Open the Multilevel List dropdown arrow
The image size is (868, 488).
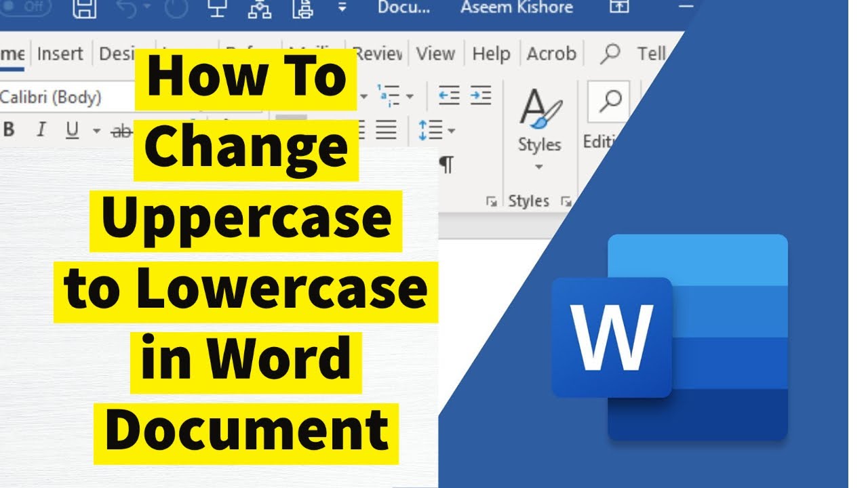pyautogui.click(x=409, y=97)
